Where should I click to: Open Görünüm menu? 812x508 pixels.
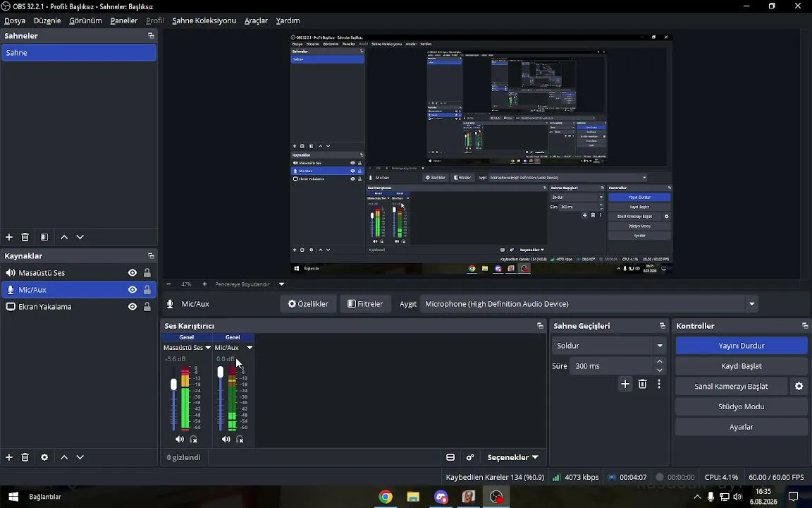pos(85,20)
